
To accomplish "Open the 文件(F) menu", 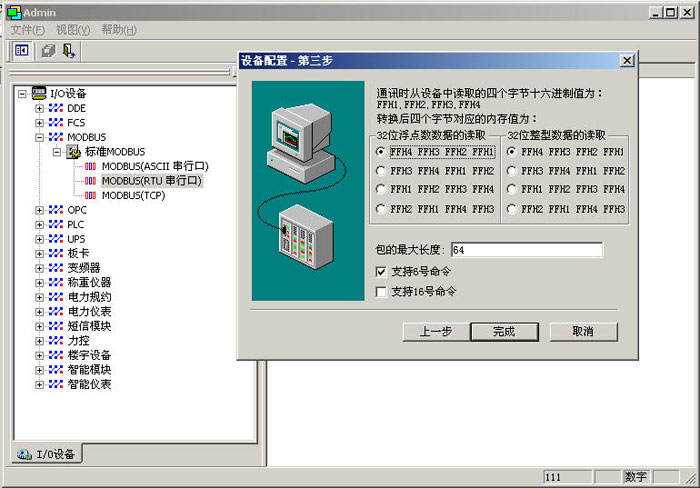I will click(x=28, y=30).
